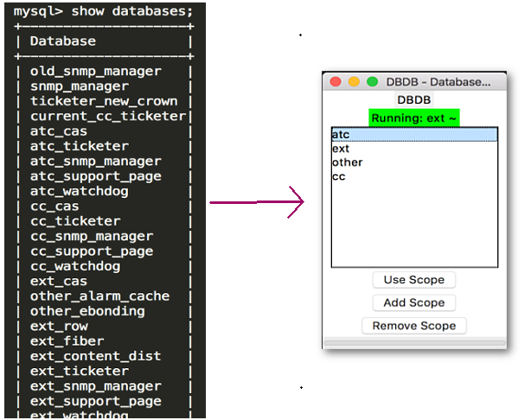Close the DBDB window with red button
The image size is (531, 420).
pyautogui.click(x=336, y=82)
